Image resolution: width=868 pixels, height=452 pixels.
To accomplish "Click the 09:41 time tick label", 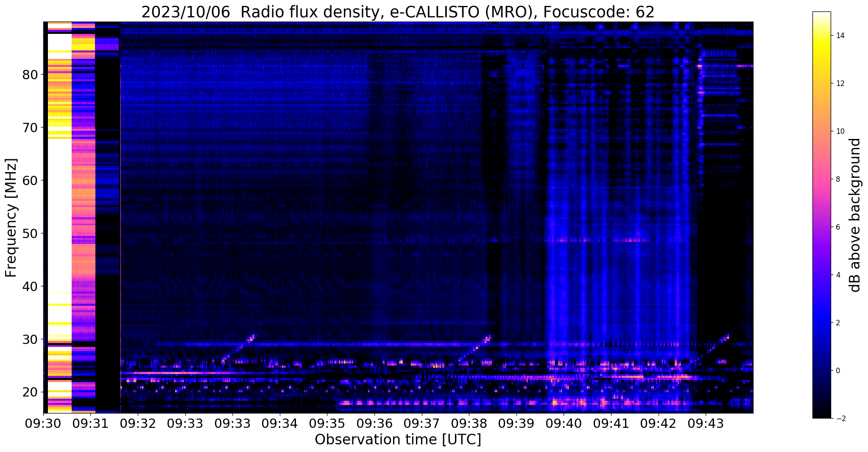I will pyautogui.click(x=611, y=424).
